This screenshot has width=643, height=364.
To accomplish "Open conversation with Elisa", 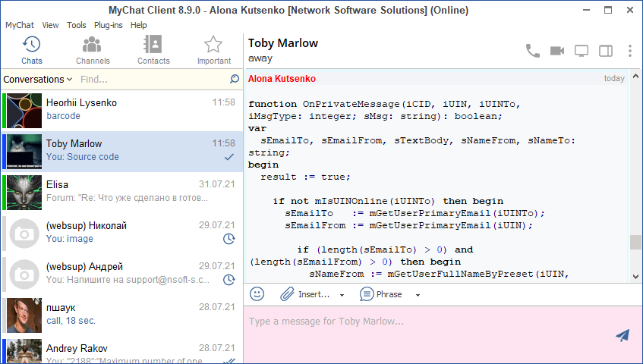I will [122, 193].
